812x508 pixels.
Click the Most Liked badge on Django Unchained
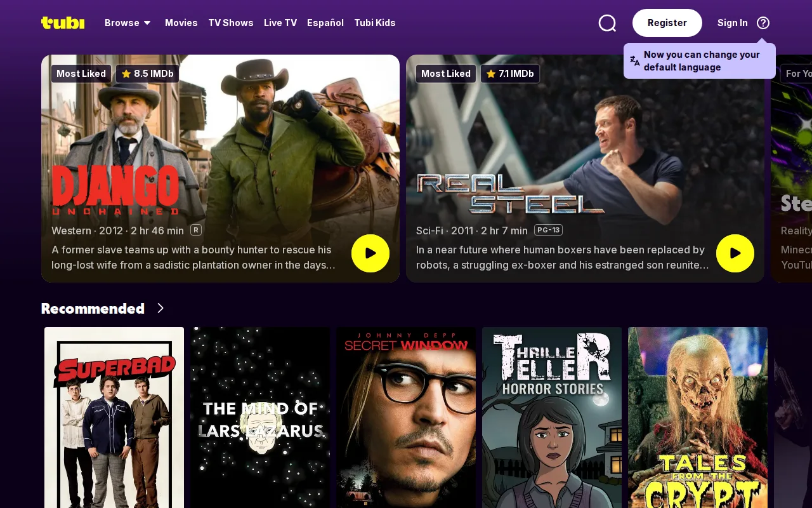[x=81, y=74]
